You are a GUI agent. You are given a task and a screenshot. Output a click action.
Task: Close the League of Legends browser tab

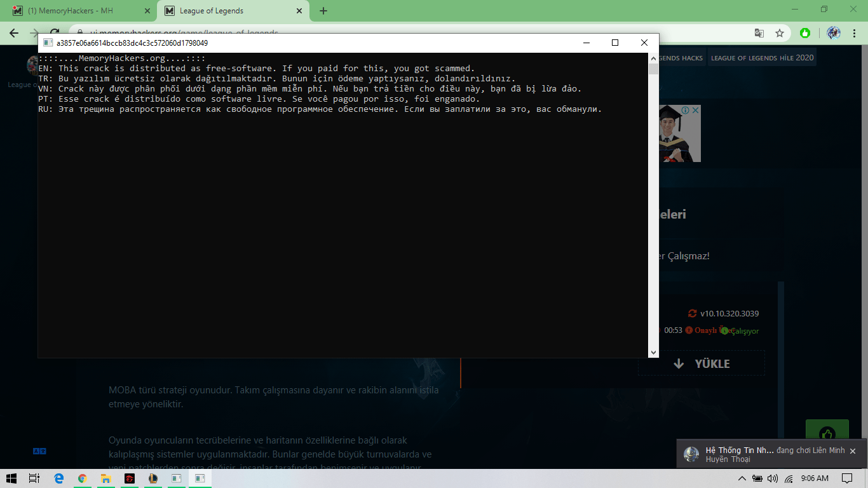click(x=298, y=11)
